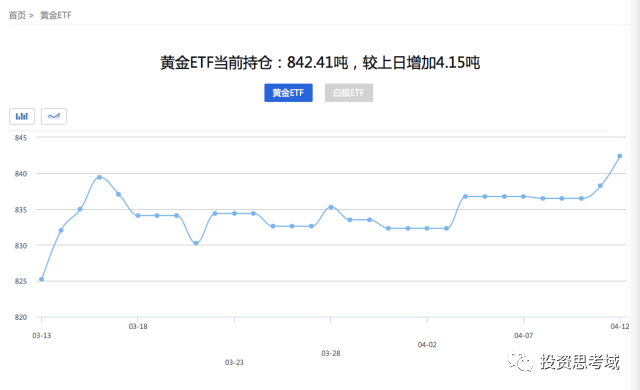Select the 白银ETF tab
The height and width of the screenshot is (390, 640).
[x=349, y=93]
